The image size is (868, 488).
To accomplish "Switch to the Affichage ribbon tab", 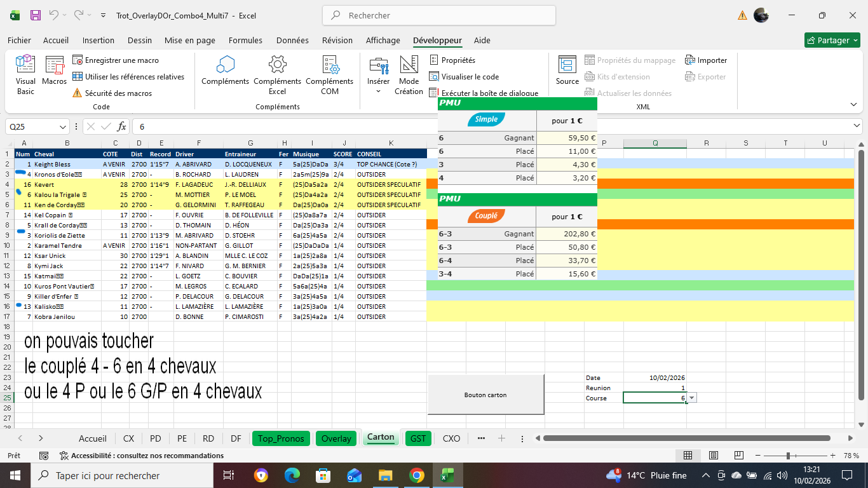I will pyautogui.click(x=383, y=40).
